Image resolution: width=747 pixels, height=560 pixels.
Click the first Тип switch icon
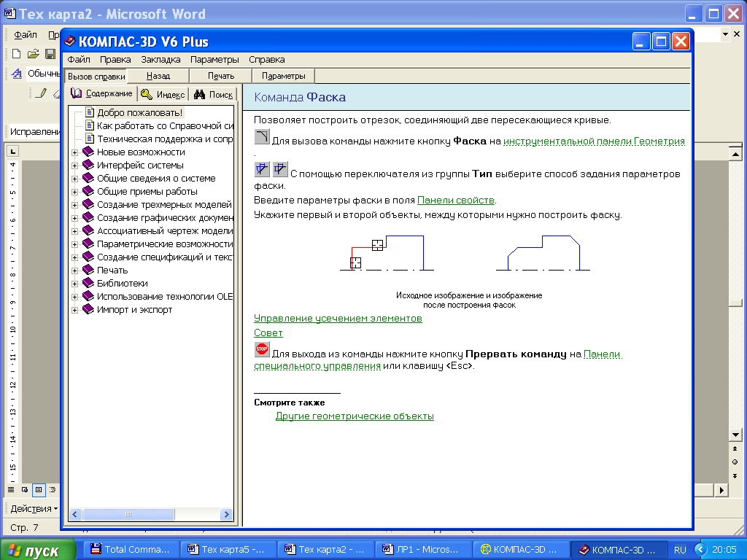[x=262, y=169]
